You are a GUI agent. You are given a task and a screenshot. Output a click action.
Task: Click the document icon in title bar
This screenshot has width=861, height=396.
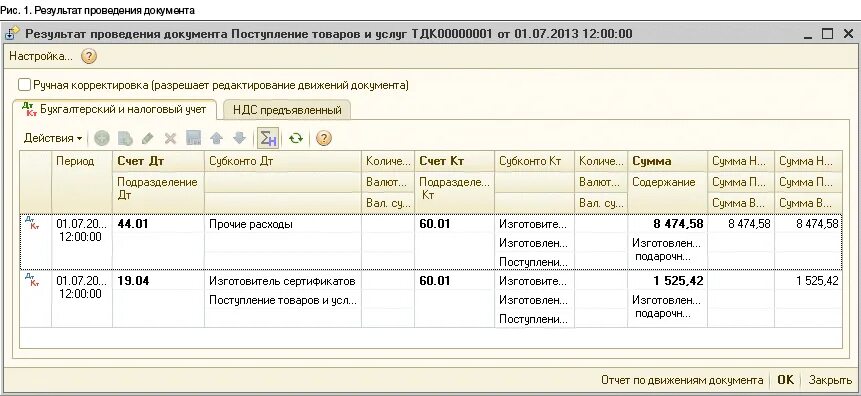coord(12,34)
